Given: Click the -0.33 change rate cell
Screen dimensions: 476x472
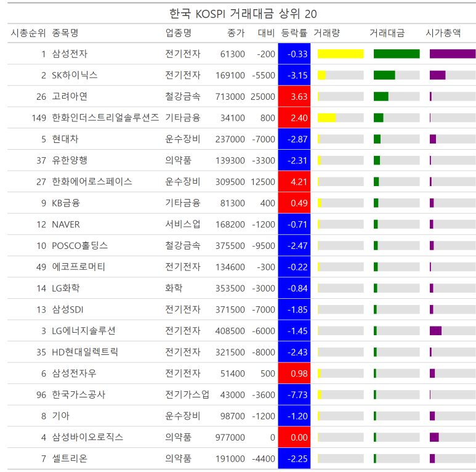Looking at the screenshot, I should click(294, 54).
